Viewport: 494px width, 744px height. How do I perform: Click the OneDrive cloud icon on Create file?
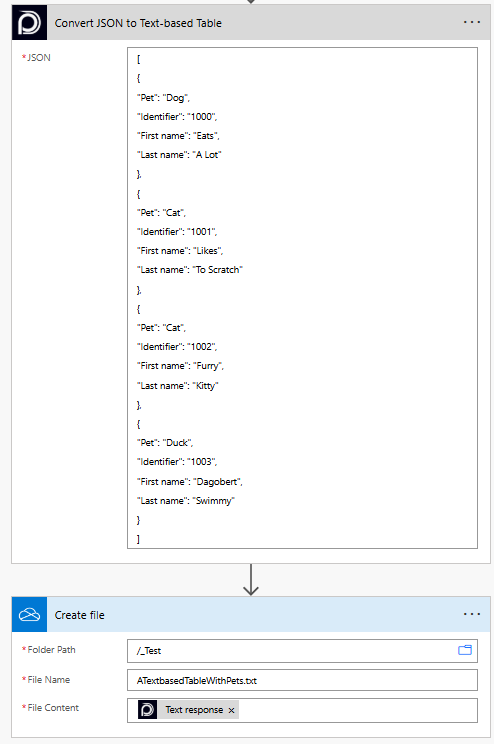(x=29, y=615)
